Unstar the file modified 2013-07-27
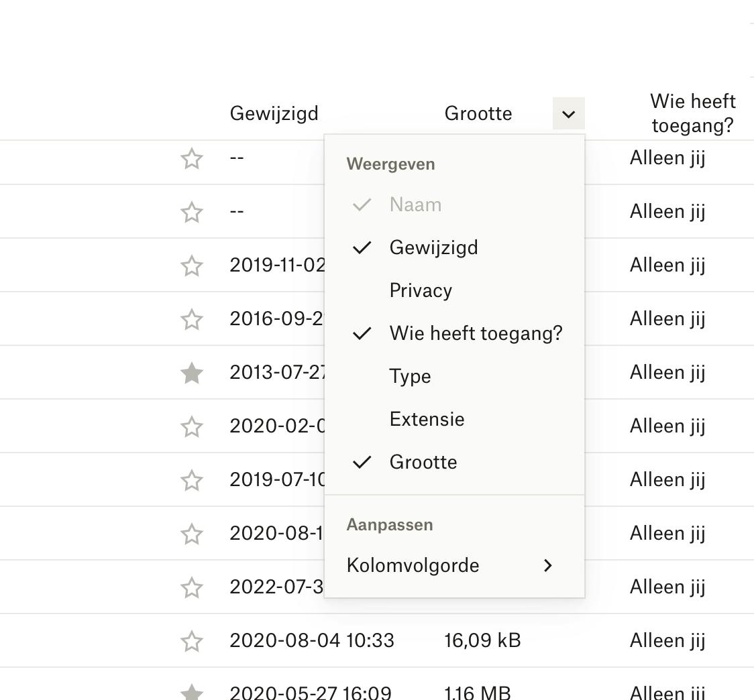Image resolution: width=754 pixels, height=700 pixels. click(192, 373)
